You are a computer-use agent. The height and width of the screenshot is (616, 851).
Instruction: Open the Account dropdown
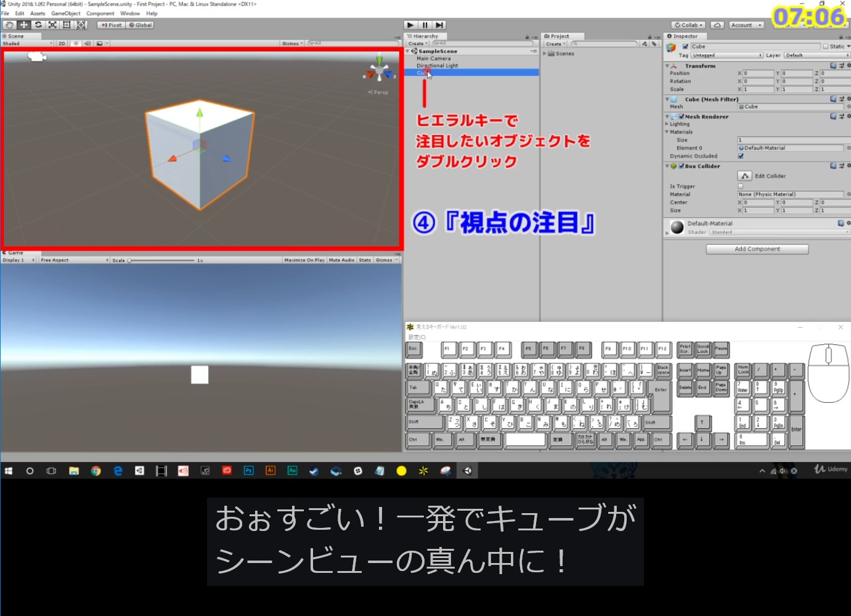746,25
